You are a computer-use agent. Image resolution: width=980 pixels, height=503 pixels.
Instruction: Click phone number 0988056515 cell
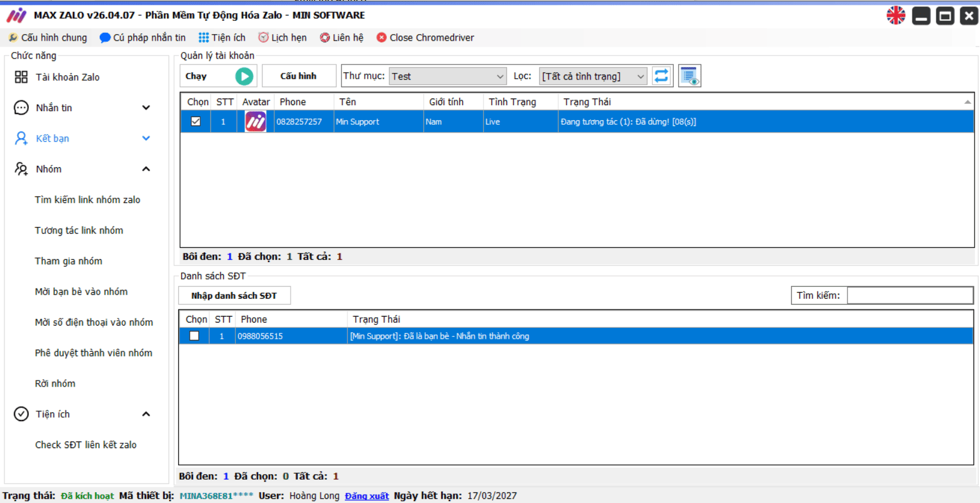[291, 336]
